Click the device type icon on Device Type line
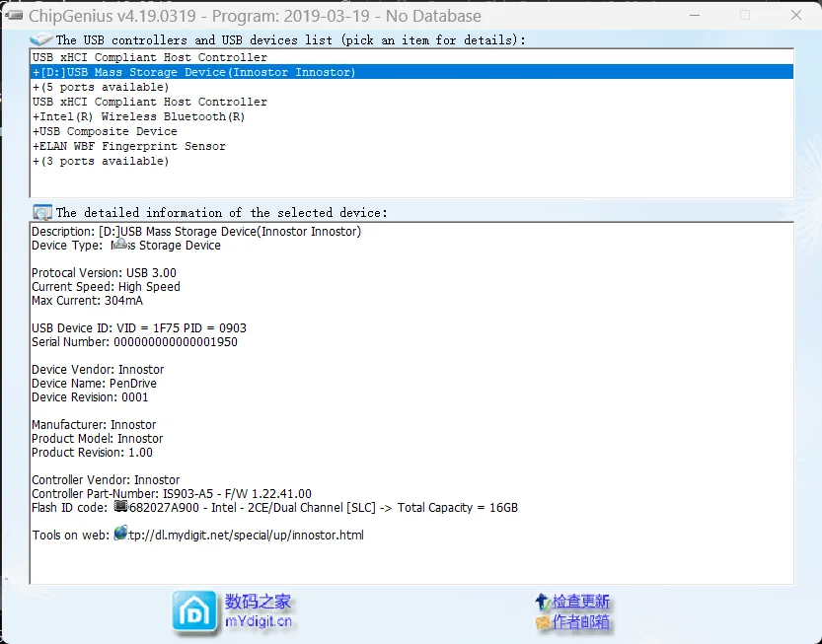 [119, 245]
